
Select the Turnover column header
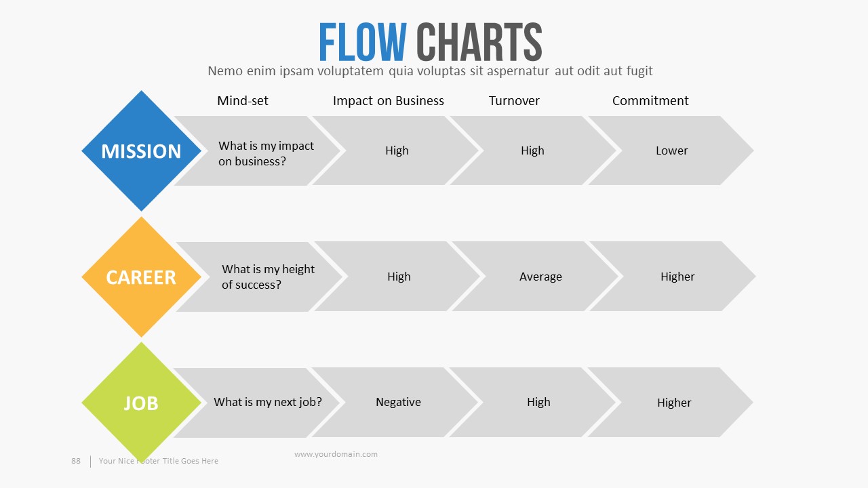coord(514,101)
